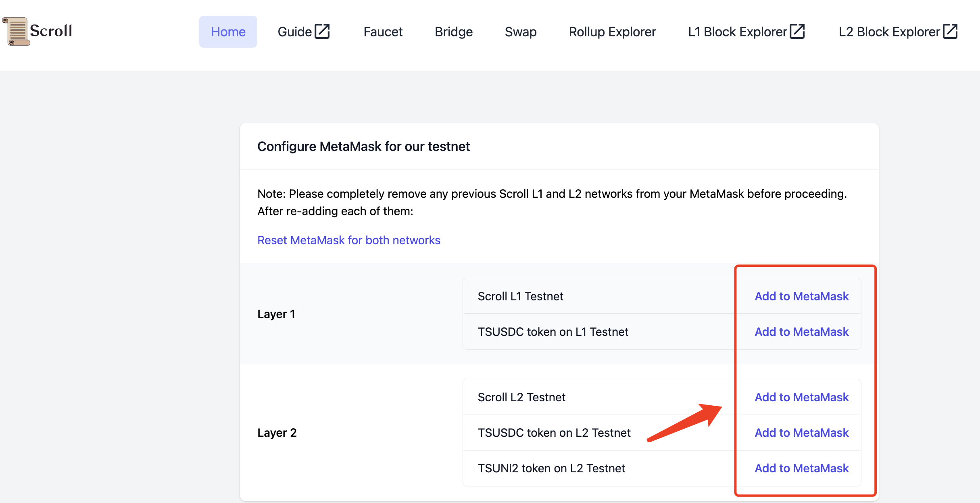
Task: Click the external link icon beside L1 Block Explorer
Action: [797, 31]
